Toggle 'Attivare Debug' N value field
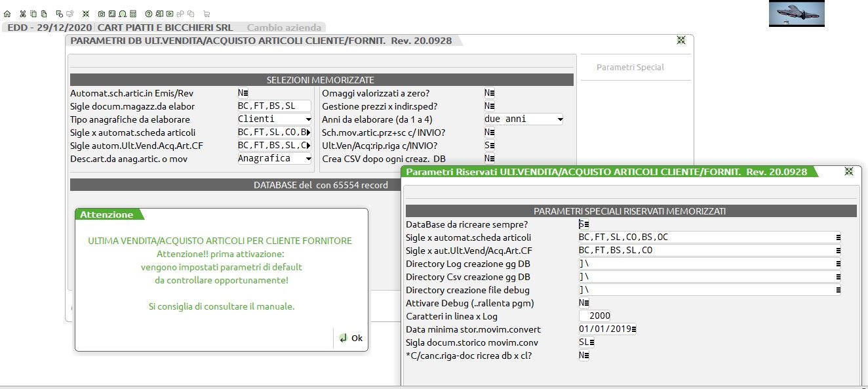This screenshot has width=868, height=389. 583,303
